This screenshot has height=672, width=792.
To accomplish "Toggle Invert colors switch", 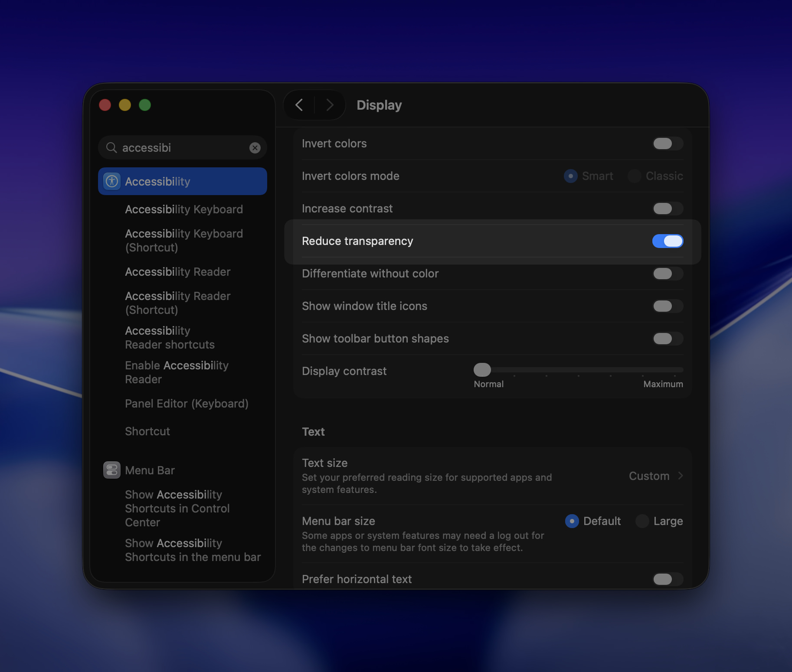I will tap(668, 144).
